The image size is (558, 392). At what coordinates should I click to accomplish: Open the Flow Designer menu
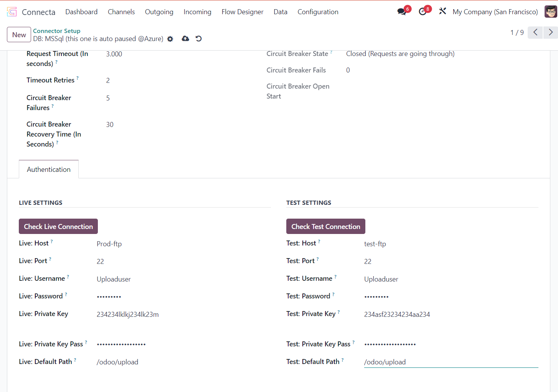242,12
